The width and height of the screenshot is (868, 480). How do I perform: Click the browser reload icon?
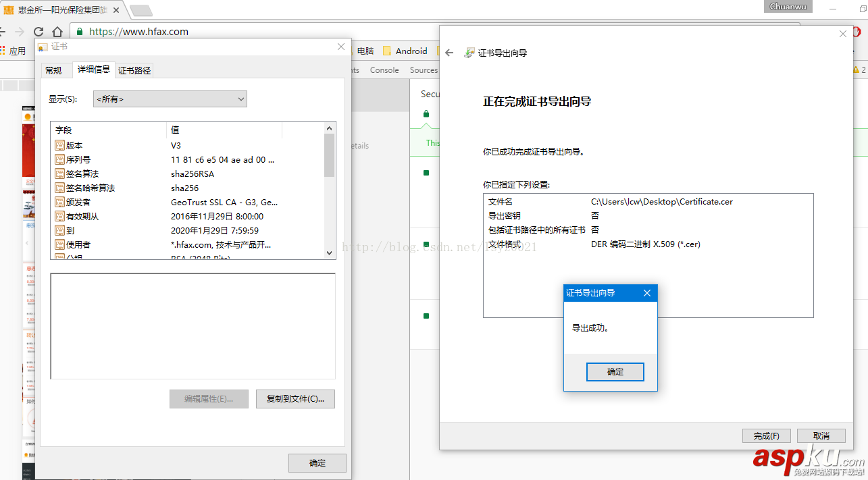tap(39, 31)
